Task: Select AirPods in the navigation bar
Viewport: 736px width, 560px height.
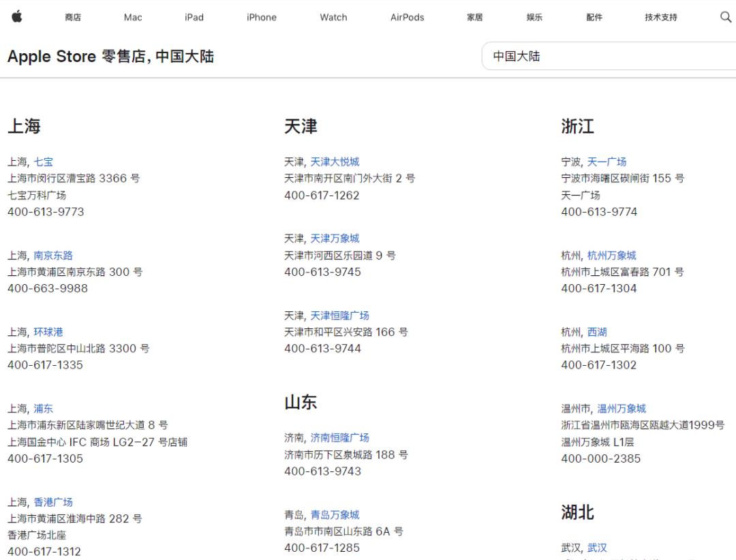Action: [407, 18]
